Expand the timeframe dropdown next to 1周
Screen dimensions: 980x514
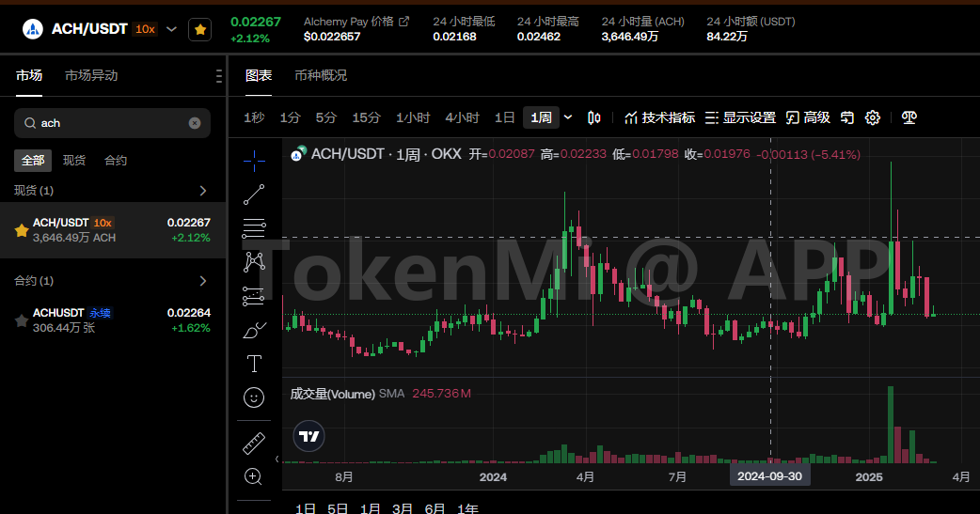tap(568, 117)
